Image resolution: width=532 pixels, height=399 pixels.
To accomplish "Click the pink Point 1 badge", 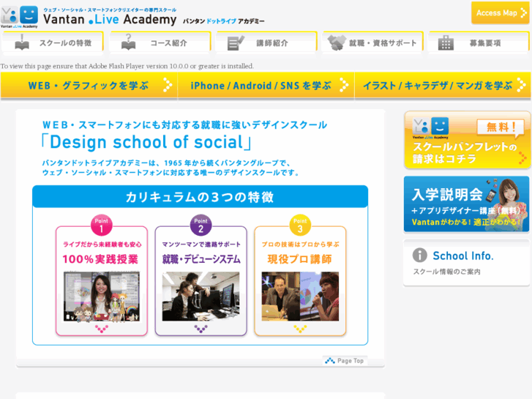I will pos(102,225).
